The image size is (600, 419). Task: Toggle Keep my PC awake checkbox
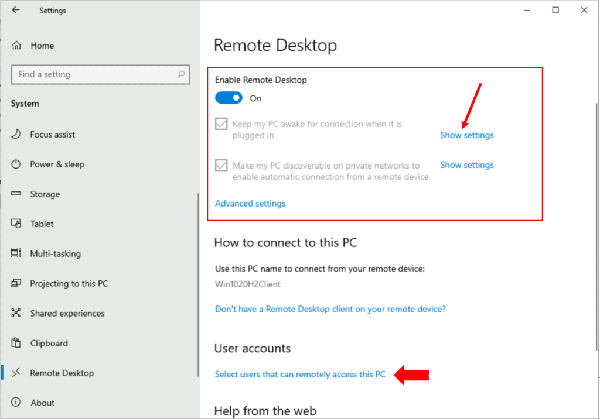click(x=221, y=125)
